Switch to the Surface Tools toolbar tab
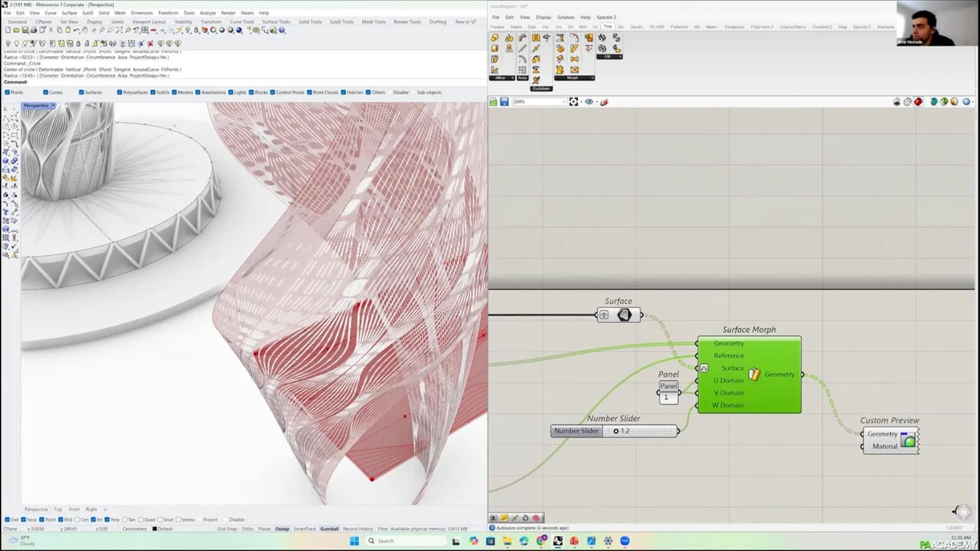Viewport: 980px width, 551px height. tap(276, 22)
